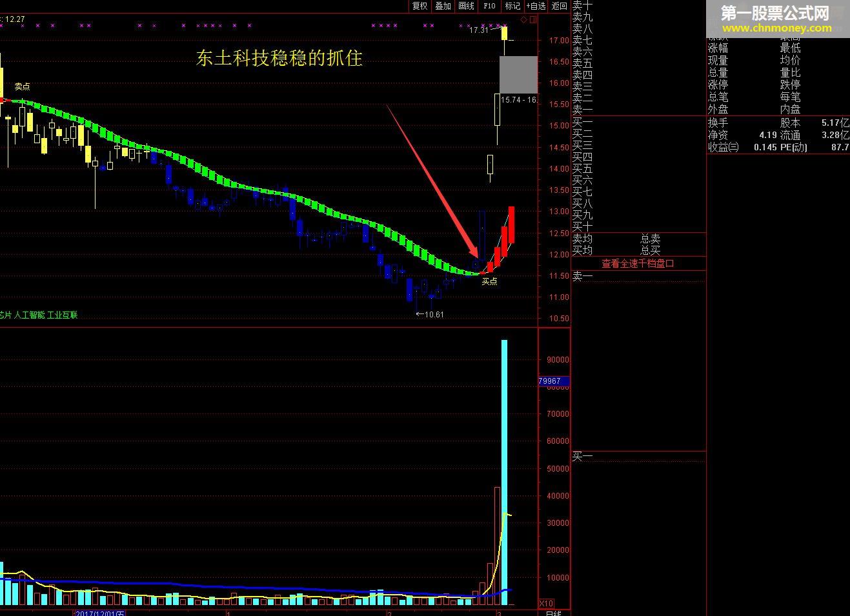Switch period via 日线 label
Screen dimensions: 850x616
(553, 613)
